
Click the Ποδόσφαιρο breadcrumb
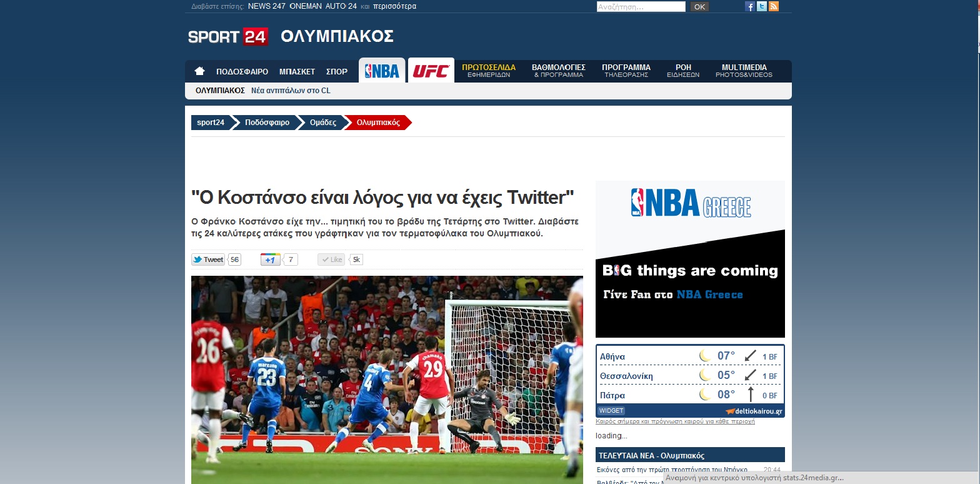click(267, 123)
